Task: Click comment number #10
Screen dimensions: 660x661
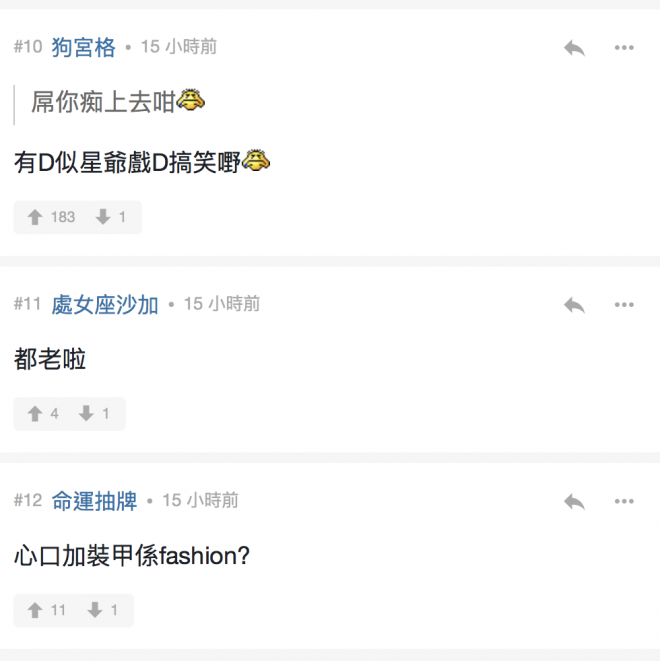Action: point(28,47)
